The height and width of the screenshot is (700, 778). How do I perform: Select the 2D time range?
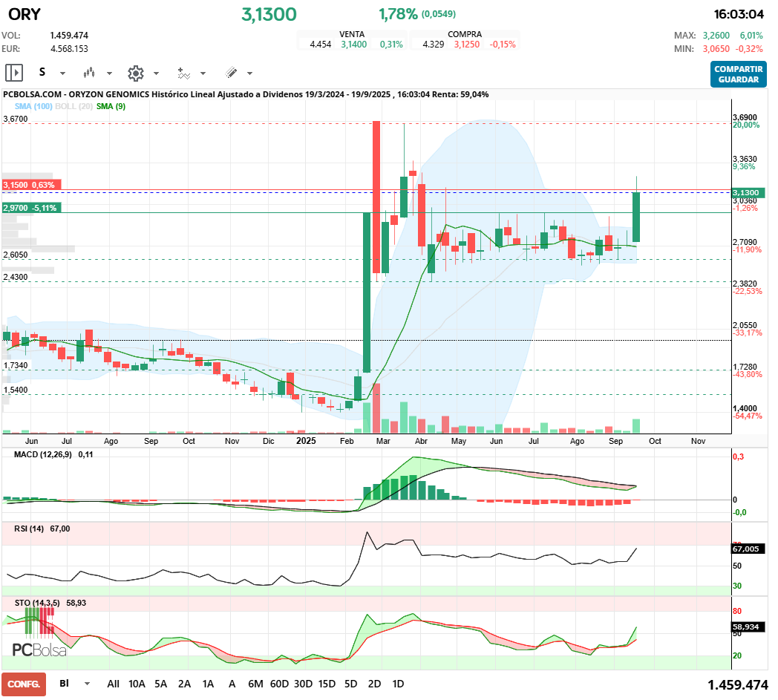[x=375, y=684]
